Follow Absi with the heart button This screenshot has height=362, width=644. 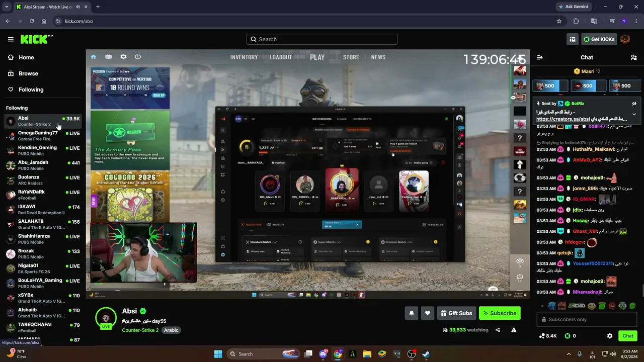tap(428, 313)
